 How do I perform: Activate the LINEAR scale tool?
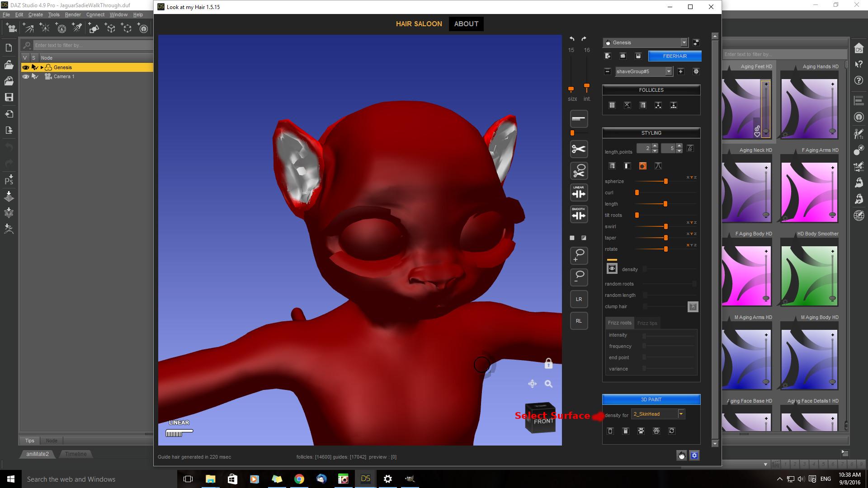tap(579, 193)
